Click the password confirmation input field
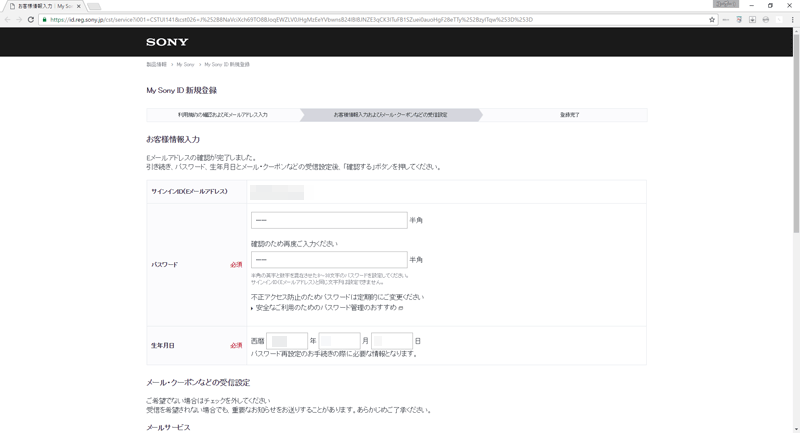 [329, 260]
